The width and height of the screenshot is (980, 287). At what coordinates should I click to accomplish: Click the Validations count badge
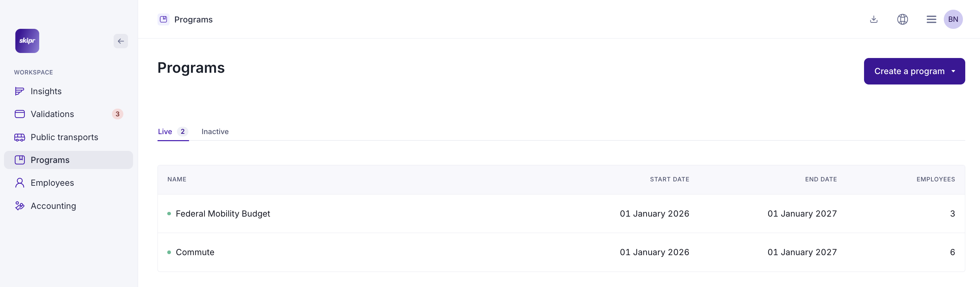click(118, 114)
